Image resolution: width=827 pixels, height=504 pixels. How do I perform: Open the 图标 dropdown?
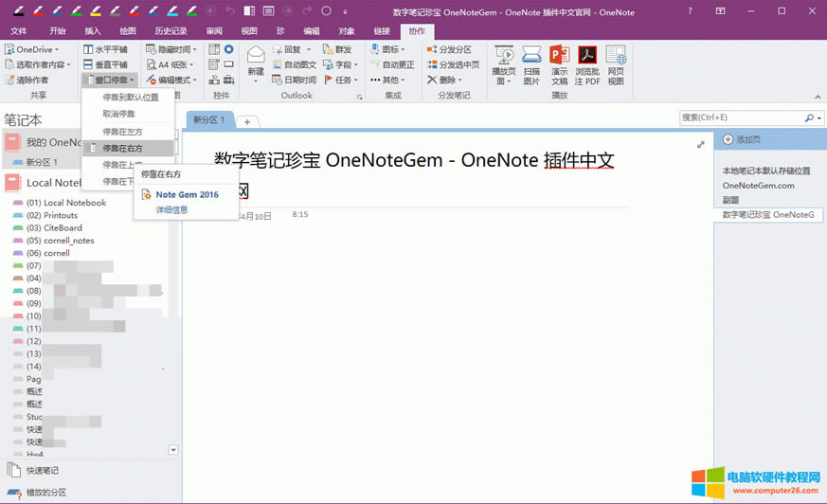[387, 49]
